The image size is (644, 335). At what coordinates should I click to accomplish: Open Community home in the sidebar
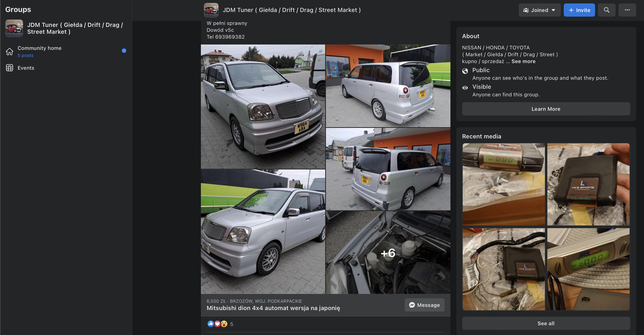pyautogui.click(x=66, y=51)
